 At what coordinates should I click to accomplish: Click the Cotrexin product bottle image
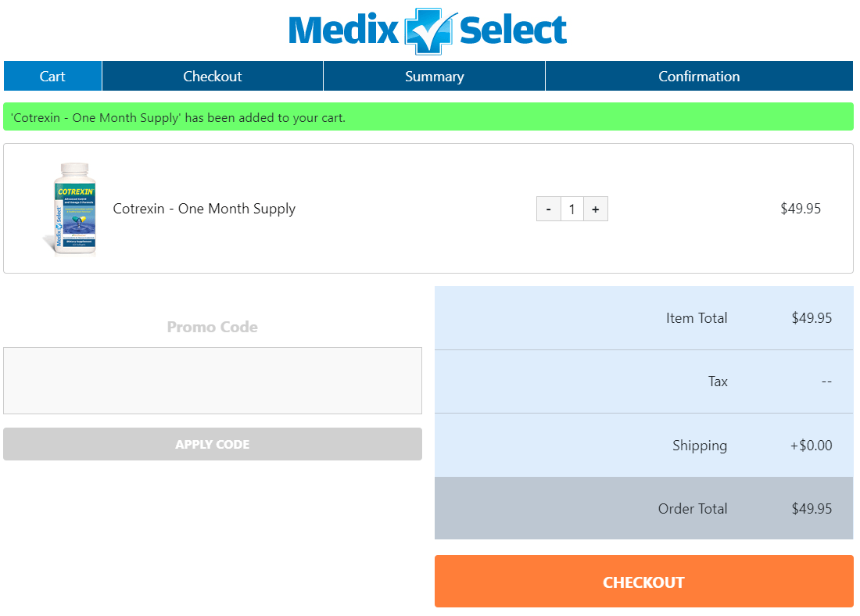(73, 208)
